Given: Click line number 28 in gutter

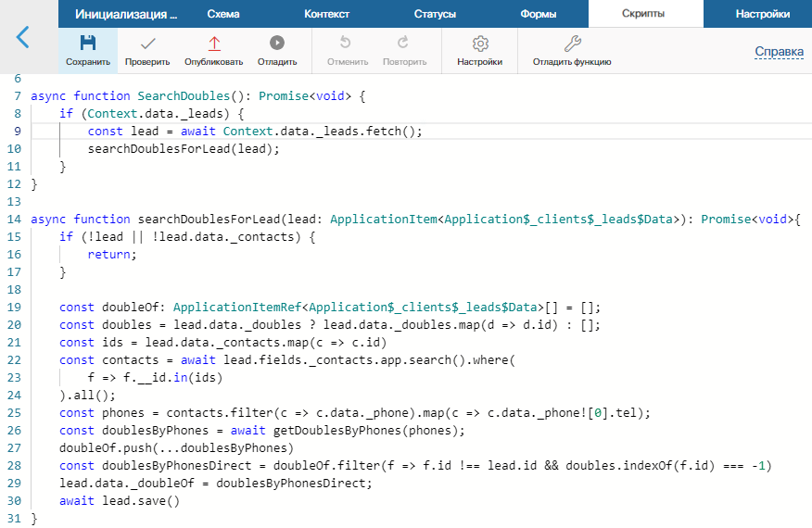Looking at the screenshot, I should coord(14,465).
